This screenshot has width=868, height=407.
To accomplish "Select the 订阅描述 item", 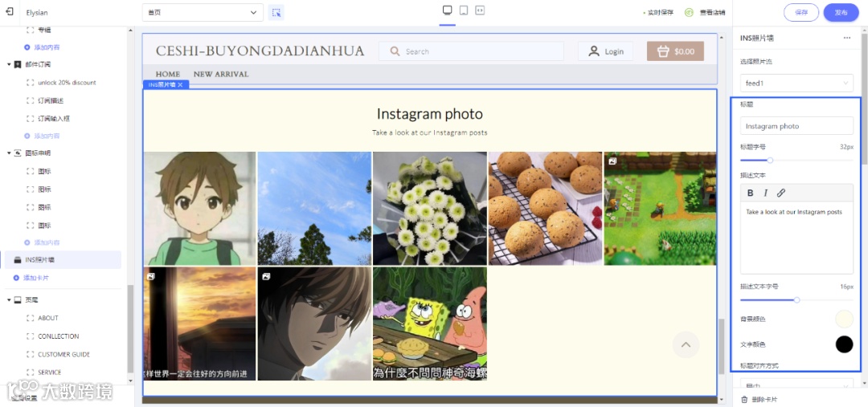I will click(51, 100).
